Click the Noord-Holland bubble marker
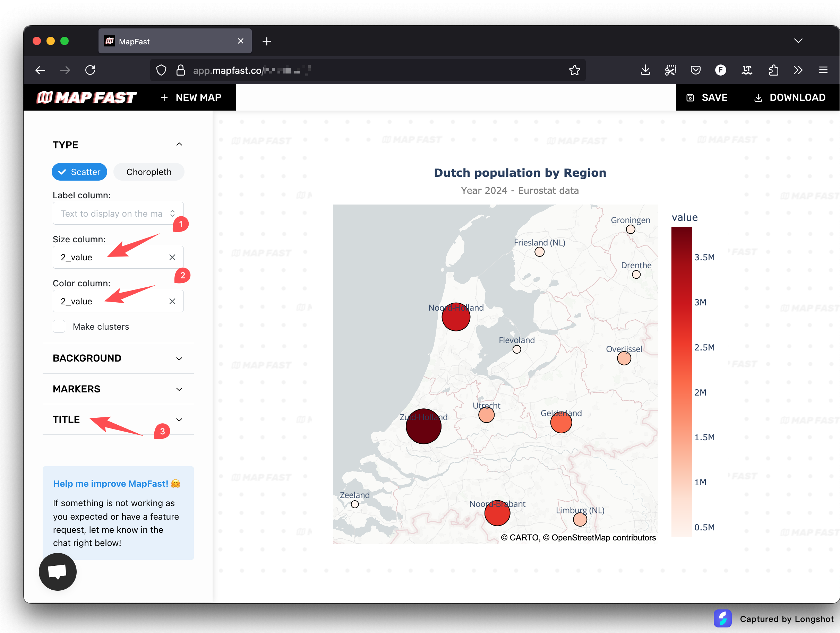Image resolution: width=840 pixels, height=633 pixels. tap(456, 317)
